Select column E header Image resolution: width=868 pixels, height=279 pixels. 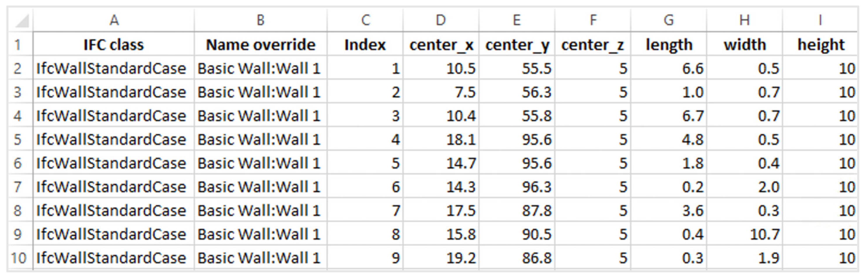(517, 20)
